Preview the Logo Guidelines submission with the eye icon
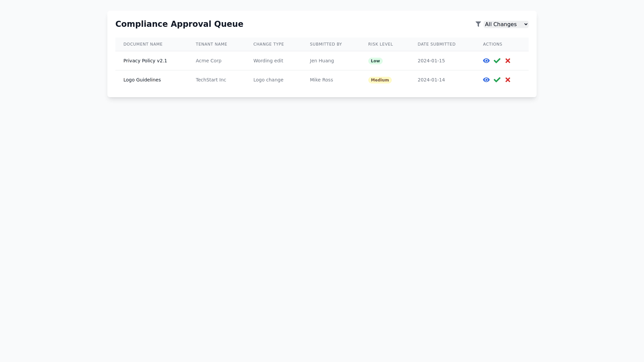The height and width of the screenshot is (362, 644). [486, 80]
